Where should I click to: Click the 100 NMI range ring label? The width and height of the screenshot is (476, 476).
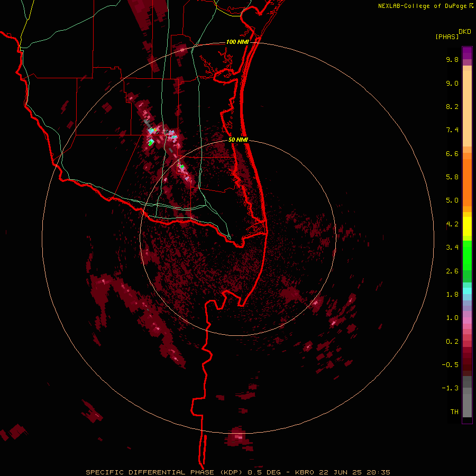tap(237, 42)
